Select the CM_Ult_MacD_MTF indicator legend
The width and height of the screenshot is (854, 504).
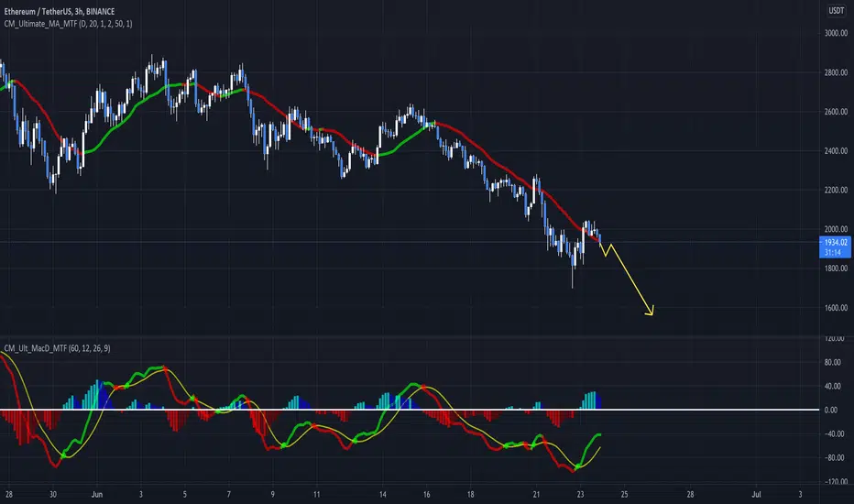pyautogui.click(x=57, y=348)
